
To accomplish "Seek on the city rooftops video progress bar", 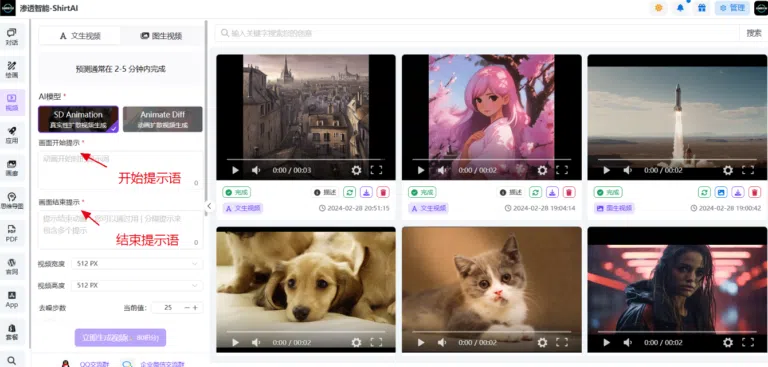I will click(x=306, y=159).
